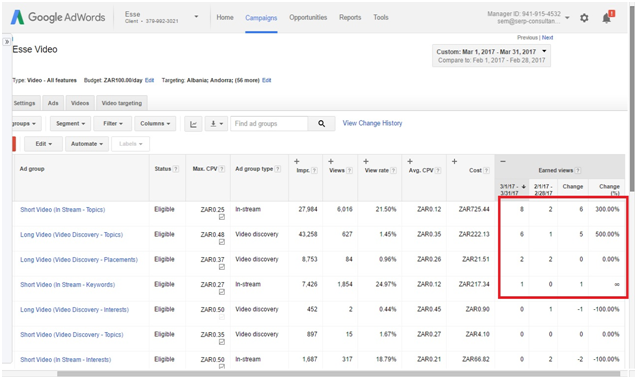637x379 pixels.
Task: Click the plus icon above Avg. CPV column
Action: pyautogui.click(x=410, y=161)
